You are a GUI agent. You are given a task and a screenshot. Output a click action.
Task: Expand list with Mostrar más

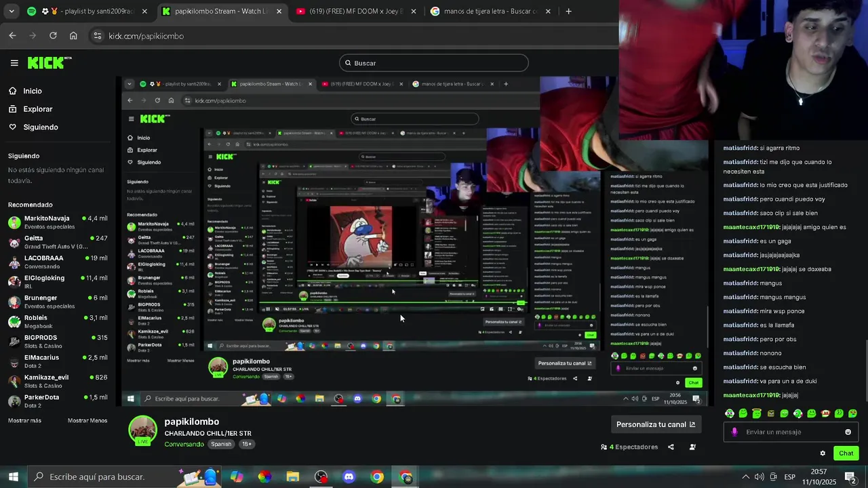click(x=24, y=421)
